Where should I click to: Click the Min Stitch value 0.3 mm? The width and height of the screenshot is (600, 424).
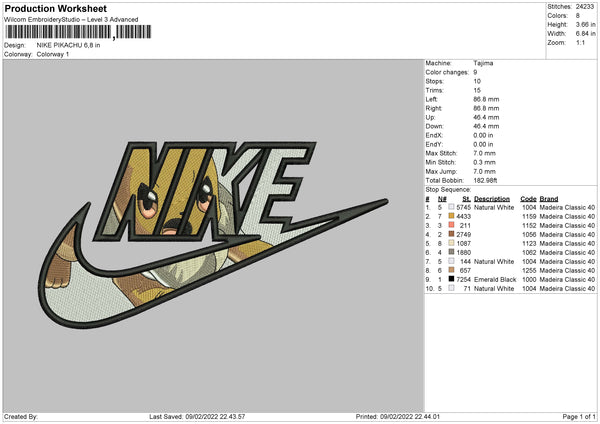(484, 162)
